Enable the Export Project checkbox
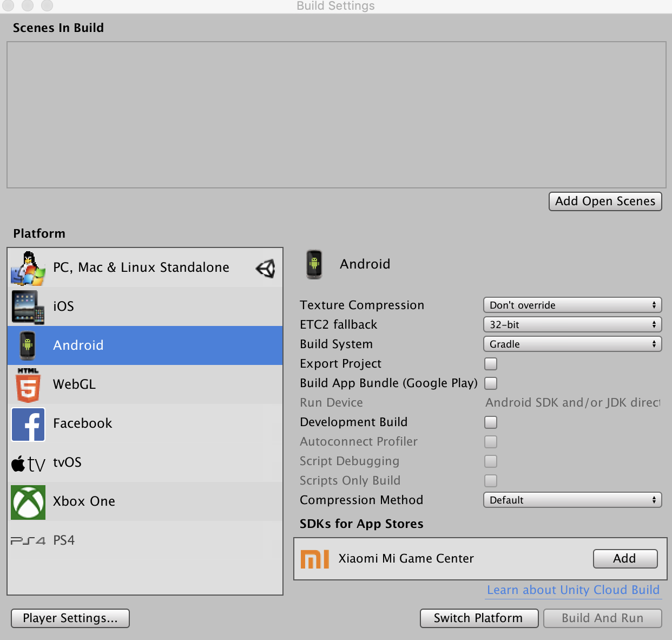 [491, 364]
